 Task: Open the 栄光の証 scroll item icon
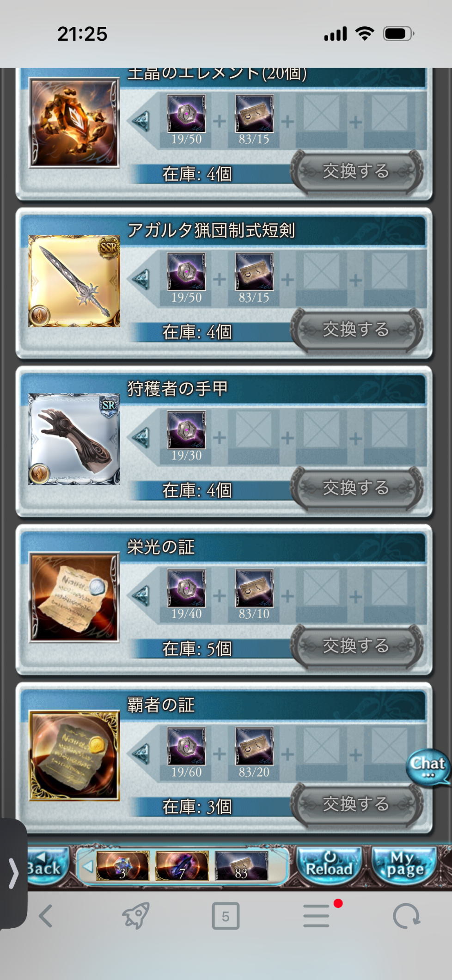[x=74, y=597]
